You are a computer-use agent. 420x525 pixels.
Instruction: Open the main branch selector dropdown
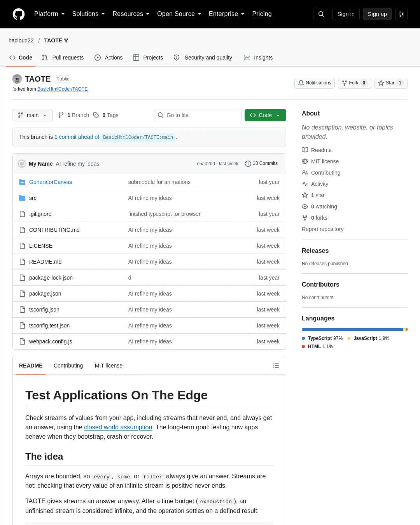pyautogui.click(x=33, y=115)
